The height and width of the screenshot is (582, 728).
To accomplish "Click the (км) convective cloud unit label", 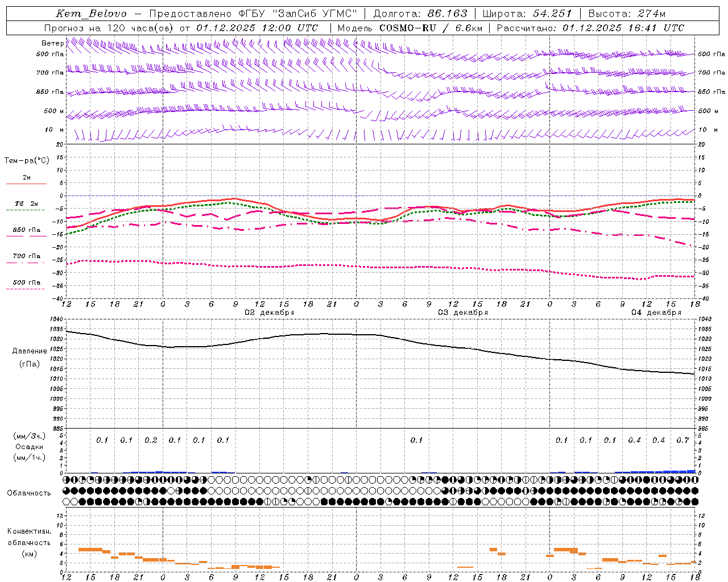I will (x=30, y=554).
